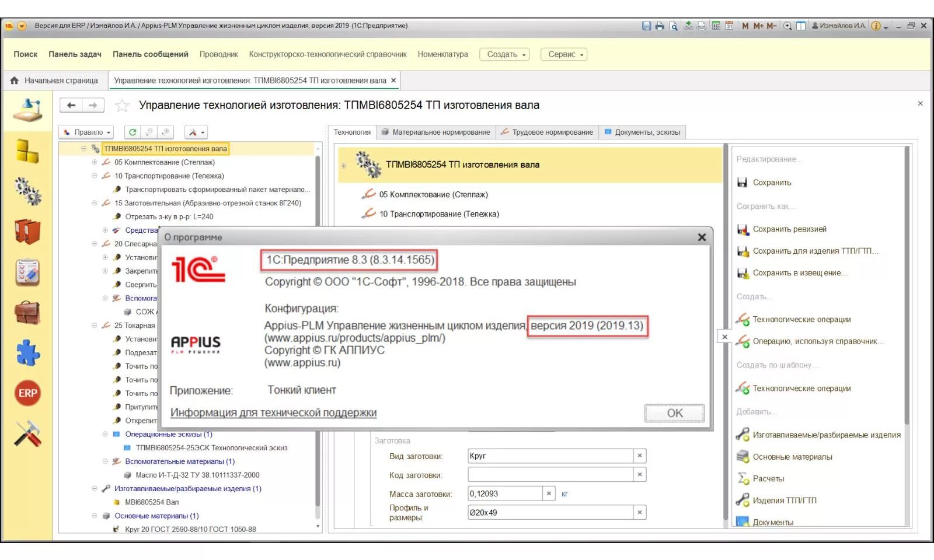Open the desk lamp sidebar section
Image resolution: width=934 pixels, height=560 pixels.
point(28,110)
